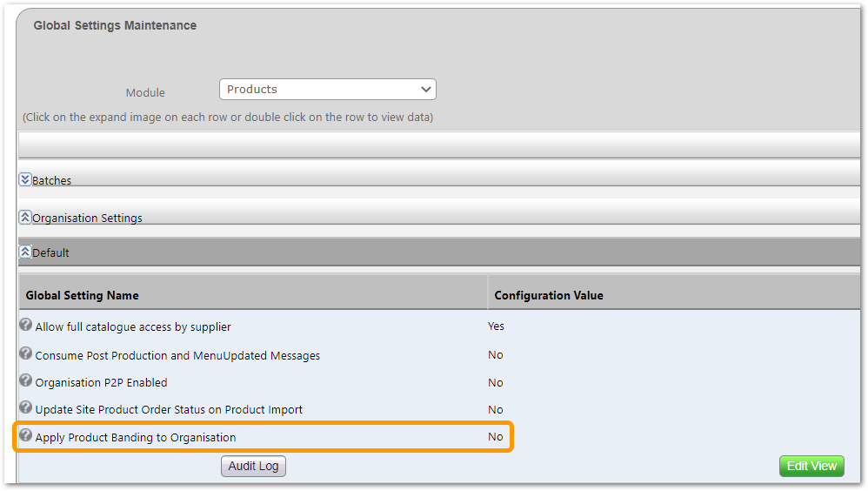Click help icon beside Organisation P2P Enabled
The height and width of the screenshot is (491, 868).
[25, 380]
